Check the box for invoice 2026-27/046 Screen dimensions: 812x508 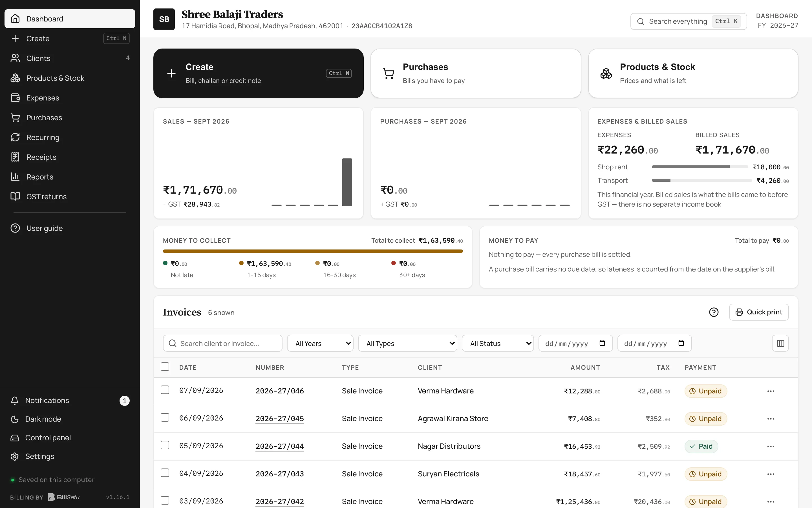pos(165,390)
